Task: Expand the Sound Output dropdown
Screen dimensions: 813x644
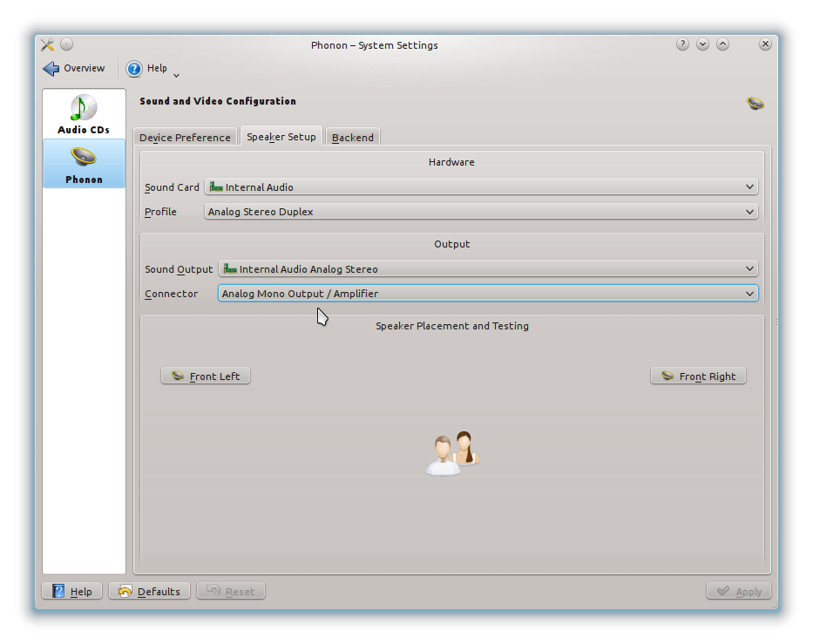Action: [487, 269]
